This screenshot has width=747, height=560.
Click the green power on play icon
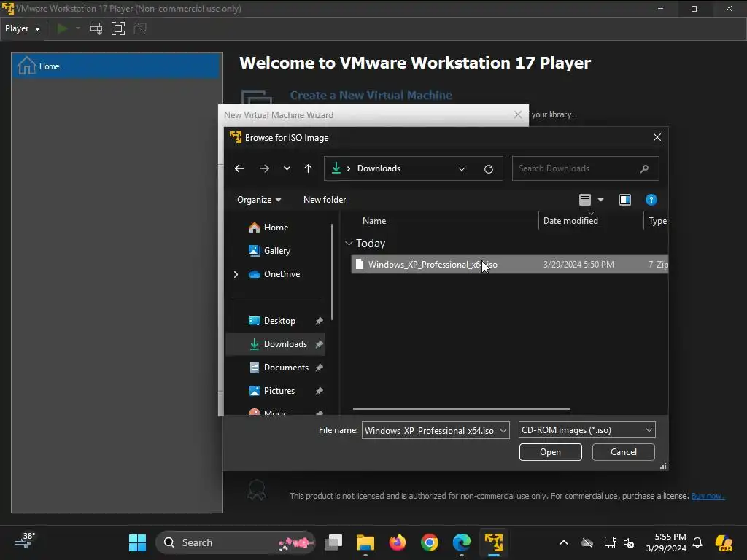(x=62, y=28)
